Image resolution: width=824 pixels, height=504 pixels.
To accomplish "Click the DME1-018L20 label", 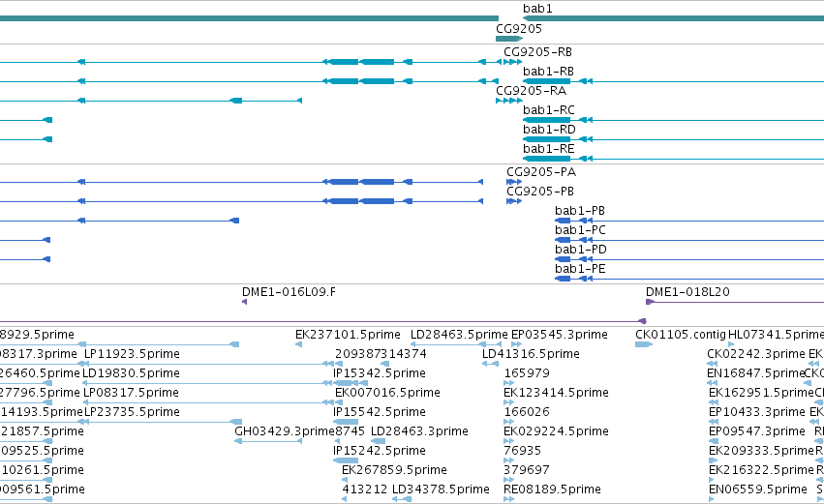I will click(x=687, y=292).
